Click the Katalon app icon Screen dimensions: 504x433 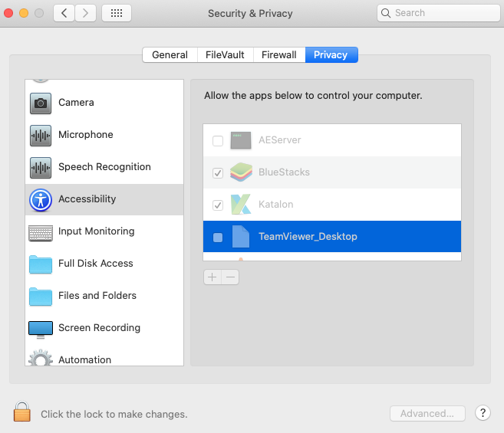coord(241,205)
